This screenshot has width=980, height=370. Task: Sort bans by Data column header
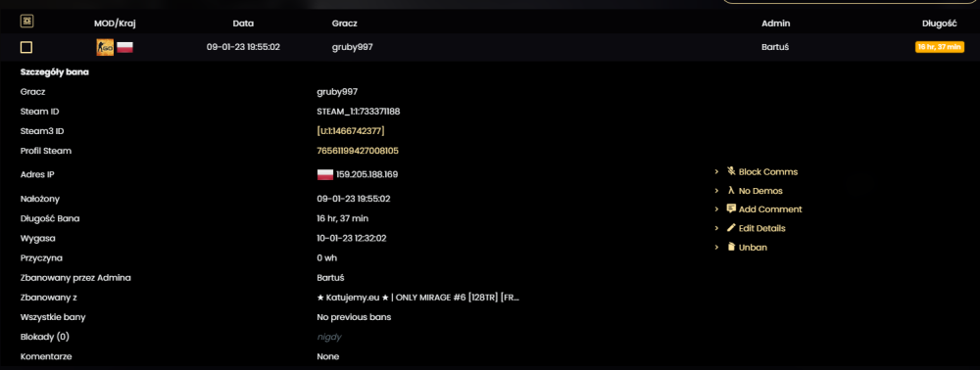click(x=243, y=23)
